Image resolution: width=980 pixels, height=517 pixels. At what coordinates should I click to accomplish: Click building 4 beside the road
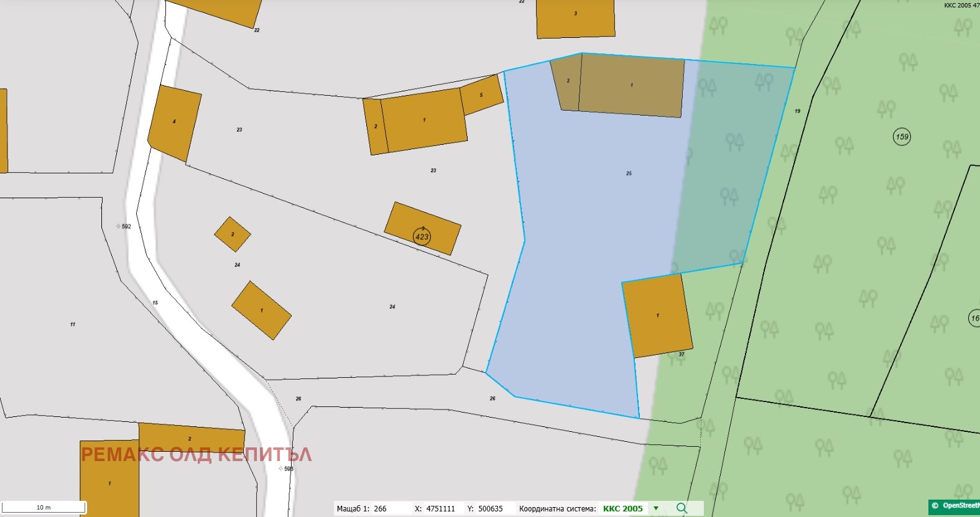tap(174, 123)
